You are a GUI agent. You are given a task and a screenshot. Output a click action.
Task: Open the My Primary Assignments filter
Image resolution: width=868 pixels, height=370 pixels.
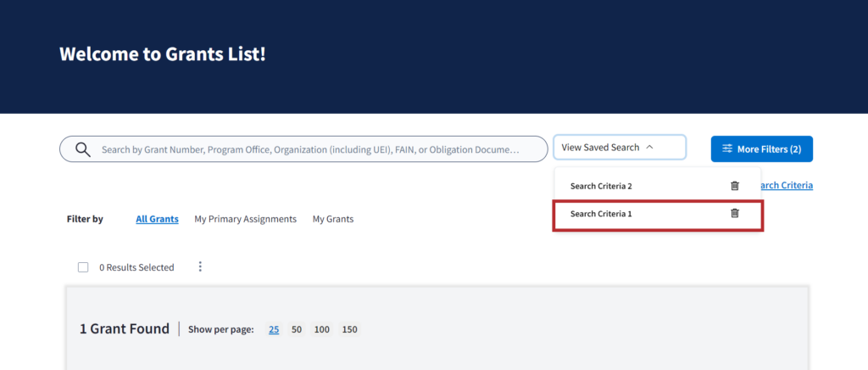[245, 219]
